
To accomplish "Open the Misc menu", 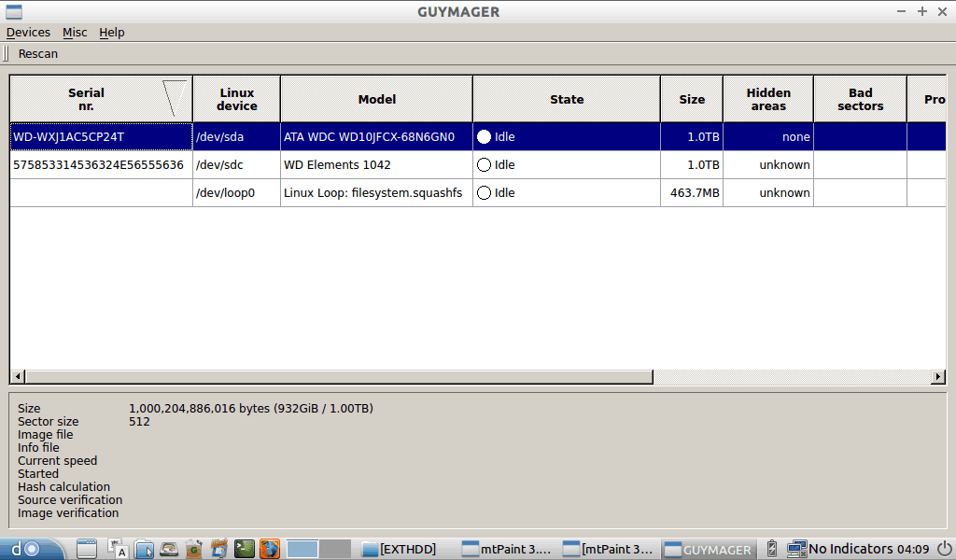I will (x=75, y=33).
